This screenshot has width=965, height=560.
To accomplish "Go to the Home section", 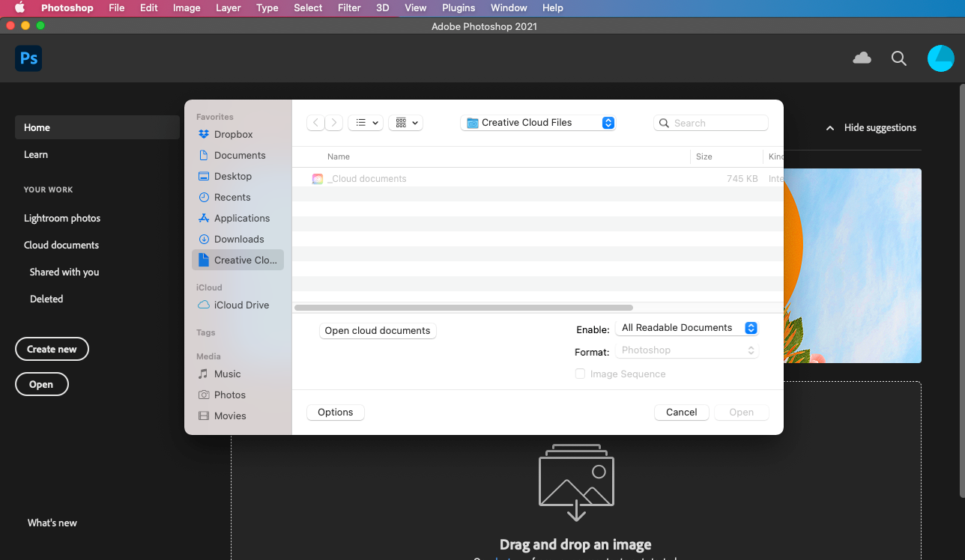I will (97, 127).
